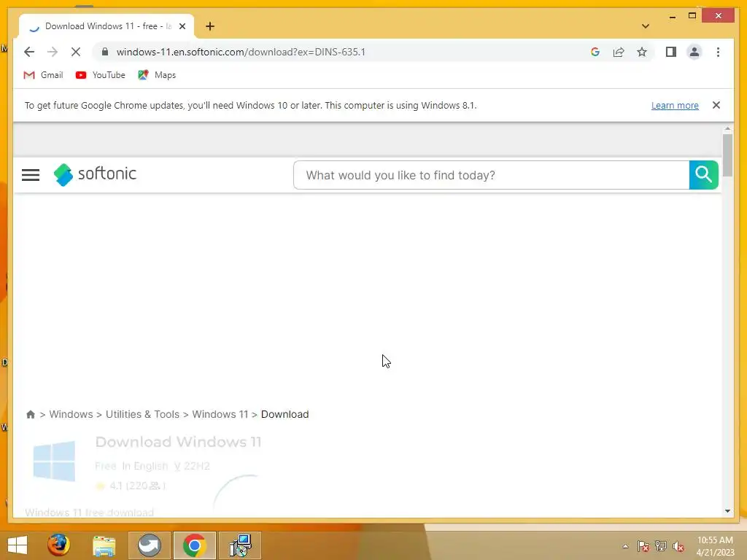Click the address bar URL
Screen dimensions: 747x560
[x=241, y=52]
